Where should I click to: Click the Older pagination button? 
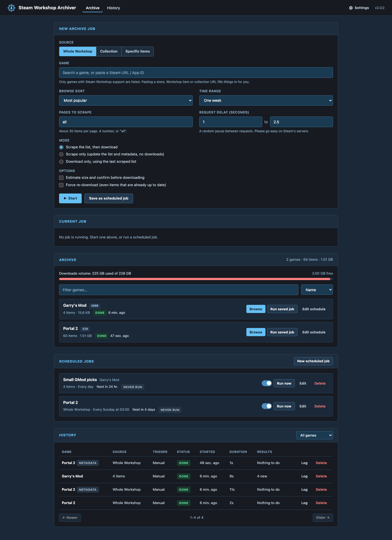point(323,518)
